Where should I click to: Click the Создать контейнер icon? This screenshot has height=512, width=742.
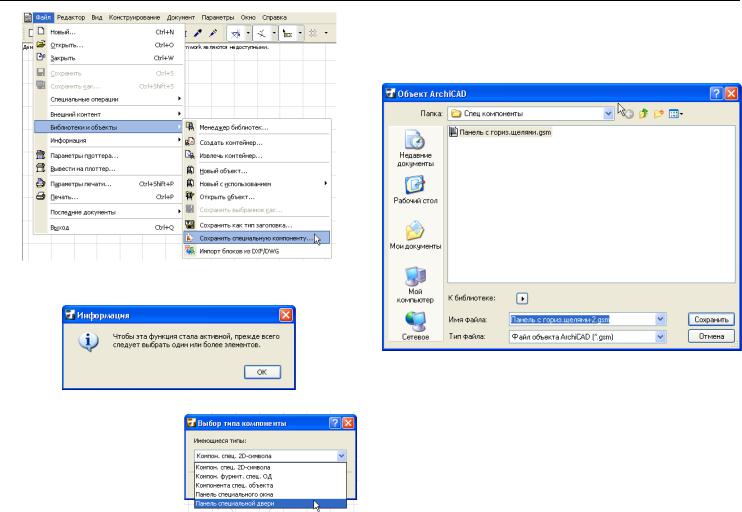coord(190,141)
